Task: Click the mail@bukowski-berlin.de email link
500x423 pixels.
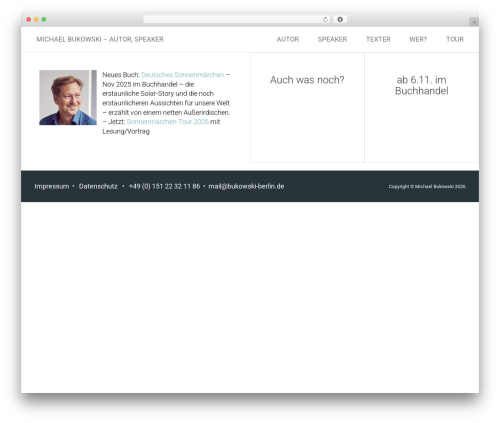Action: point(246,186)
